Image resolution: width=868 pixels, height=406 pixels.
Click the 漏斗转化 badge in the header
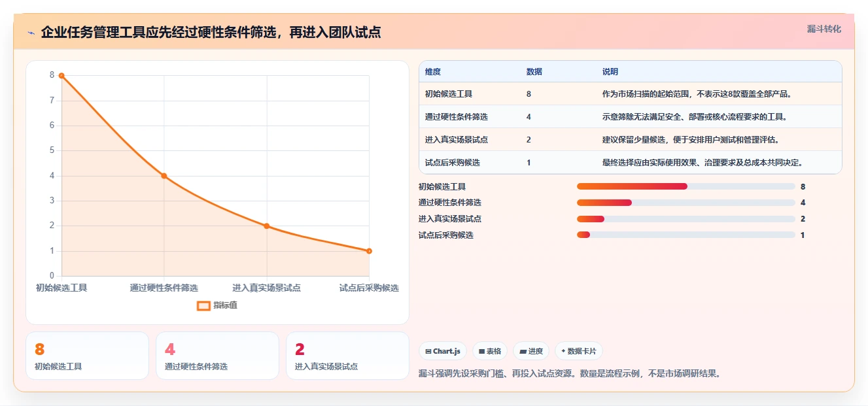coord(824,29)
